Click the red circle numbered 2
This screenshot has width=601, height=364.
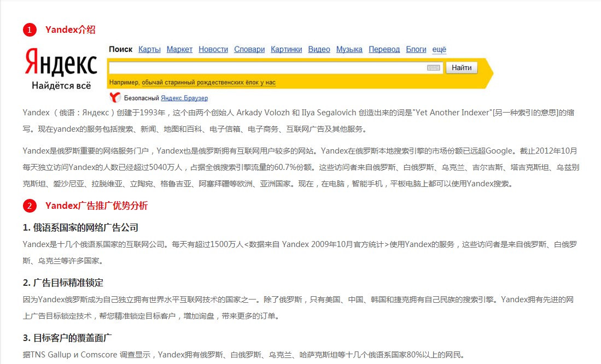(x=30, y=206)
